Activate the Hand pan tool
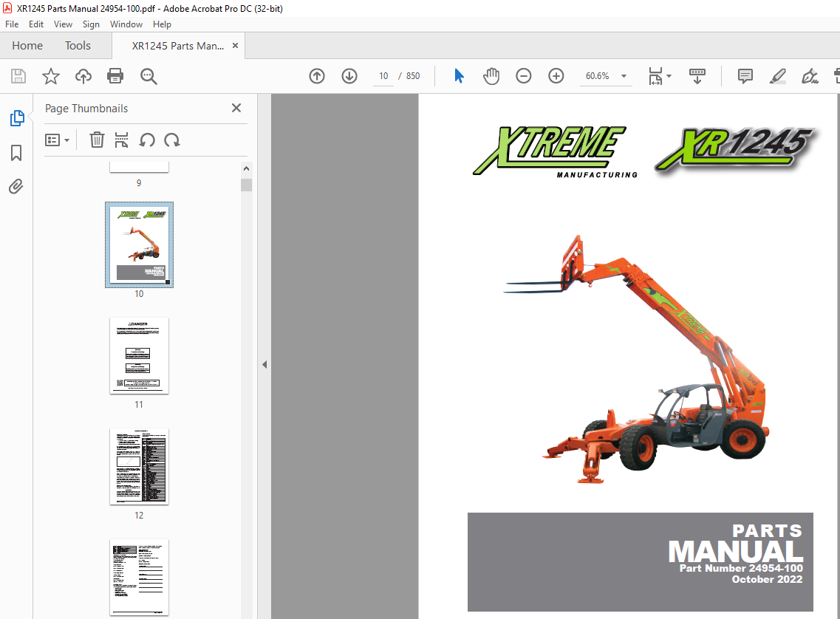840x619 pixels. click(491, 76)
